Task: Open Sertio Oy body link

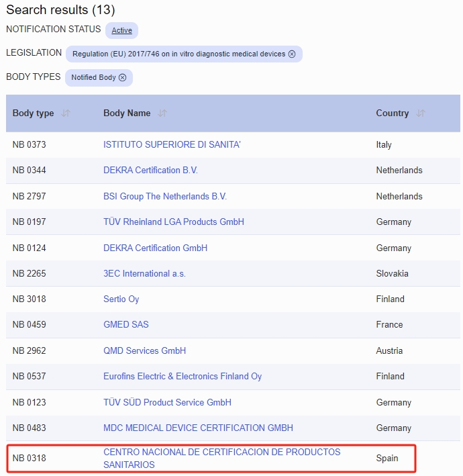Action: (x=121, y=299)
